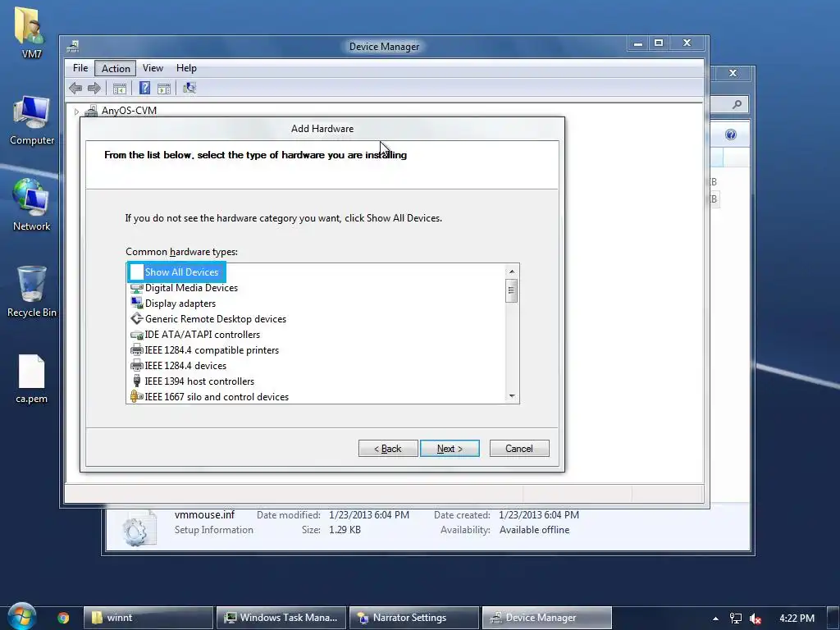Click the AnyOS-CVM computer icon in the tree
Screen dimensions: 840x630
[x=91, y=111]
